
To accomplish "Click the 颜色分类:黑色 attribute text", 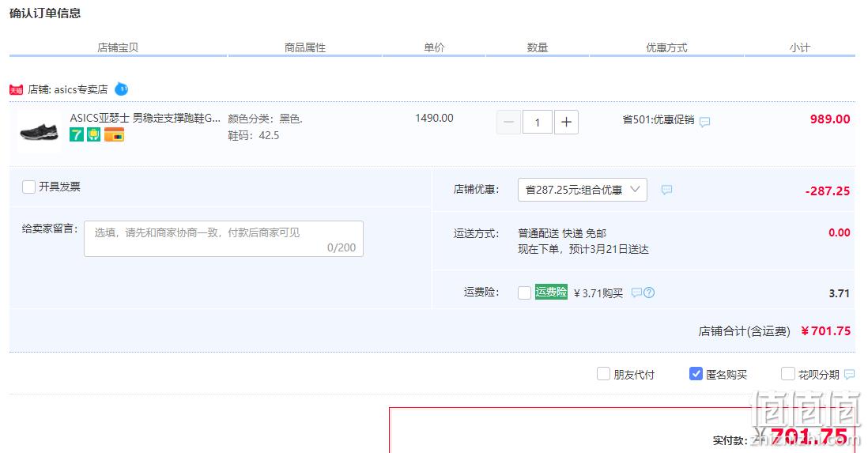I will pyautogui.click(x=265, y=119).
